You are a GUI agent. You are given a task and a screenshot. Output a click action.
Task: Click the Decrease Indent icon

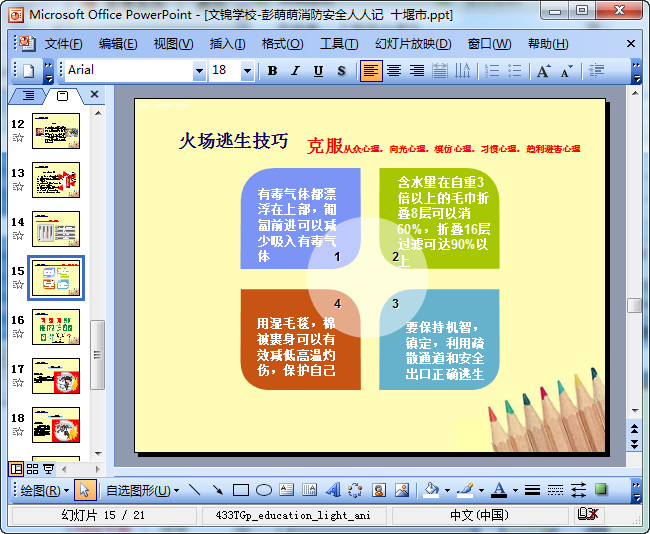(x=596, y=71)
